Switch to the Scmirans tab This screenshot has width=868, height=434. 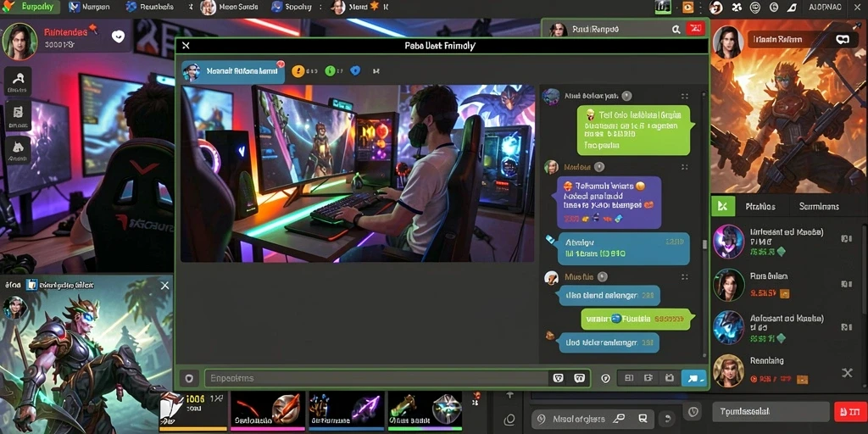819,207
